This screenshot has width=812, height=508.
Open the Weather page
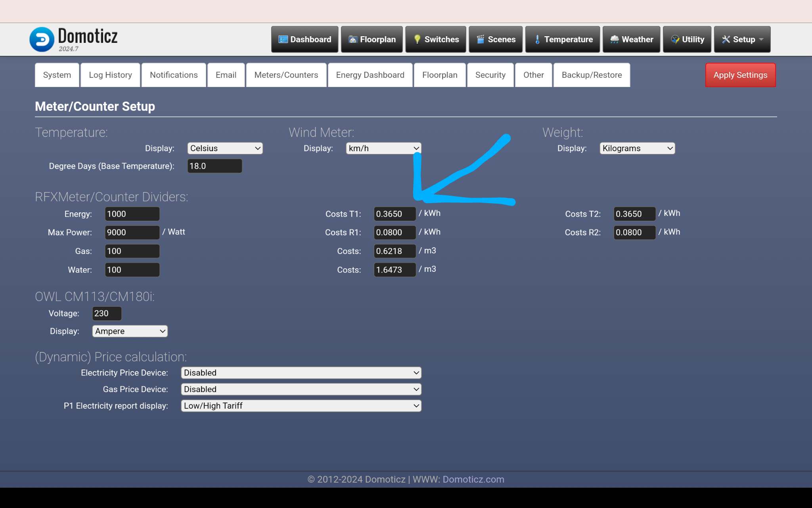[x=631, y=39]
